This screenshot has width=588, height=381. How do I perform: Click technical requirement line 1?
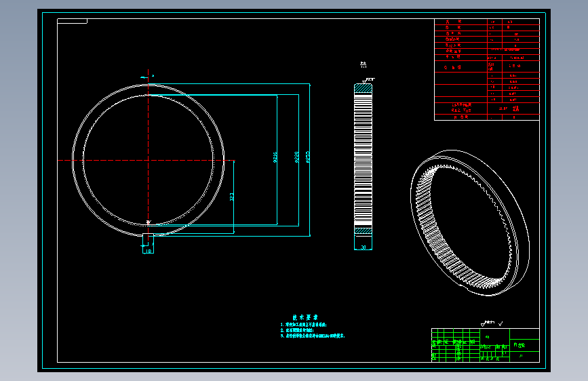(303, 325)
